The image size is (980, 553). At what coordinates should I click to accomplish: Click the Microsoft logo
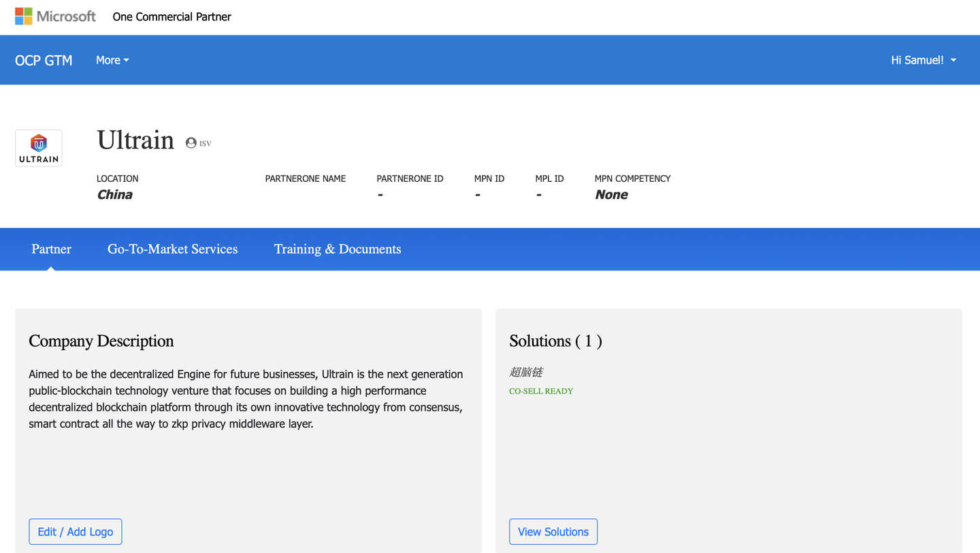[55, 16]
